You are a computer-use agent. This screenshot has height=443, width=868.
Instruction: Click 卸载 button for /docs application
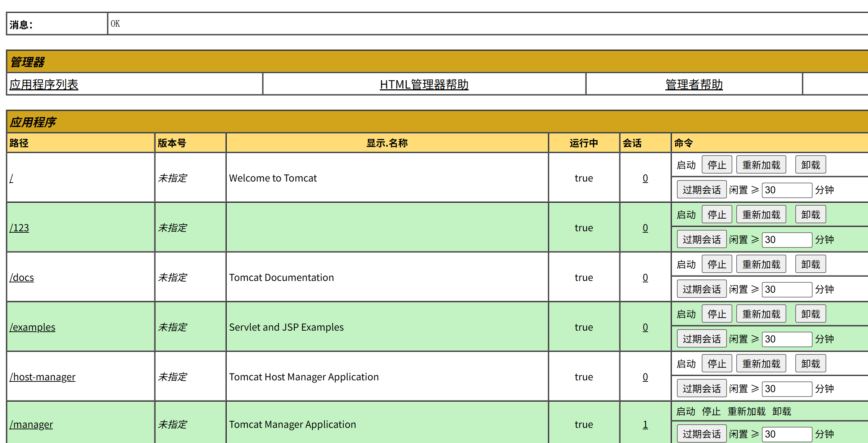(810, 264)
